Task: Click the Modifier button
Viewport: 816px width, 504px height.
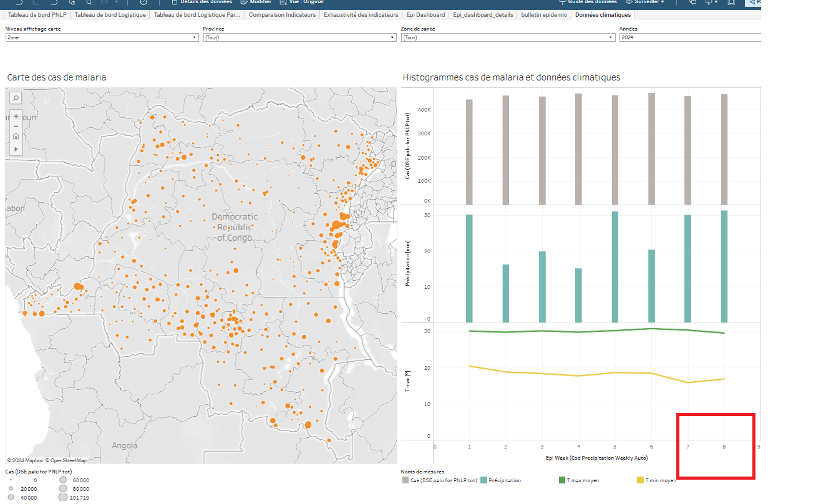Action: pos(260,2)
